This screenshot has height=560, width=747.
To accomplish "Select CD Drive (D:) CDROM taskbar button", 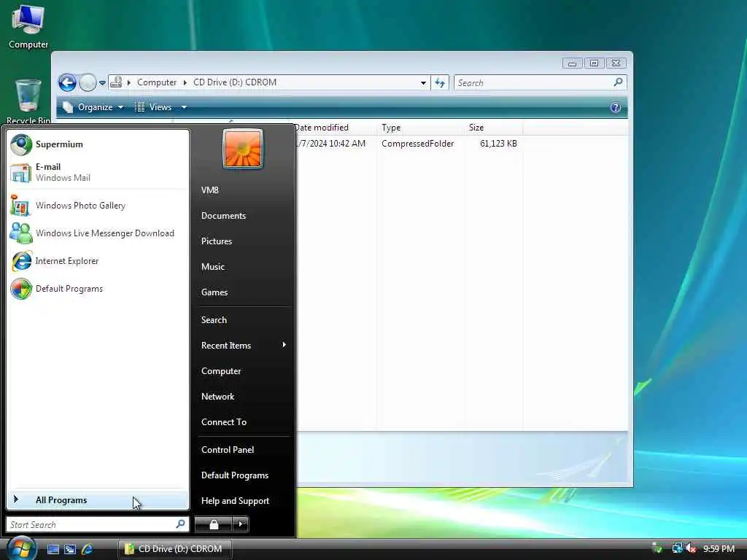I will [x=175, y=549].
